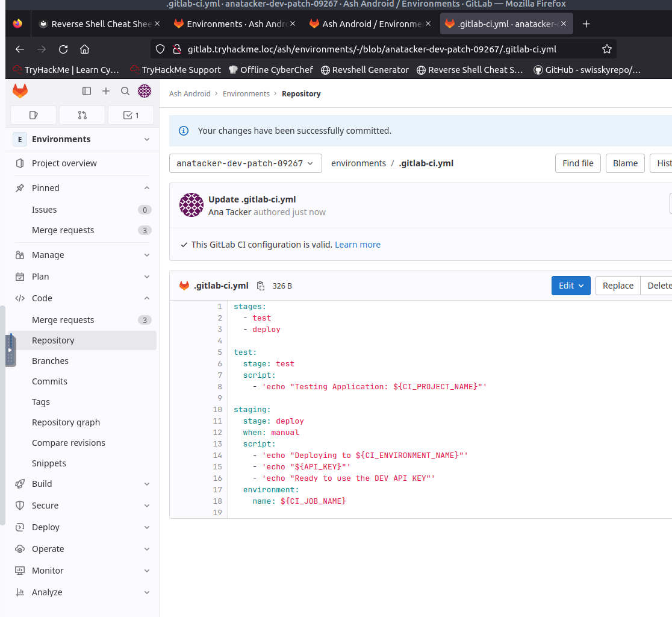The height and width of the screenshot is (617, 672).
Task: Open pinned Merge requests item
Action: pos(83,230)
